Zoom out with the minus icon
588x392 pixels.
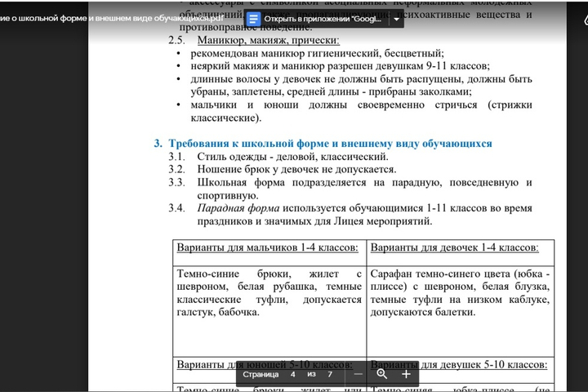coord(359,374)
